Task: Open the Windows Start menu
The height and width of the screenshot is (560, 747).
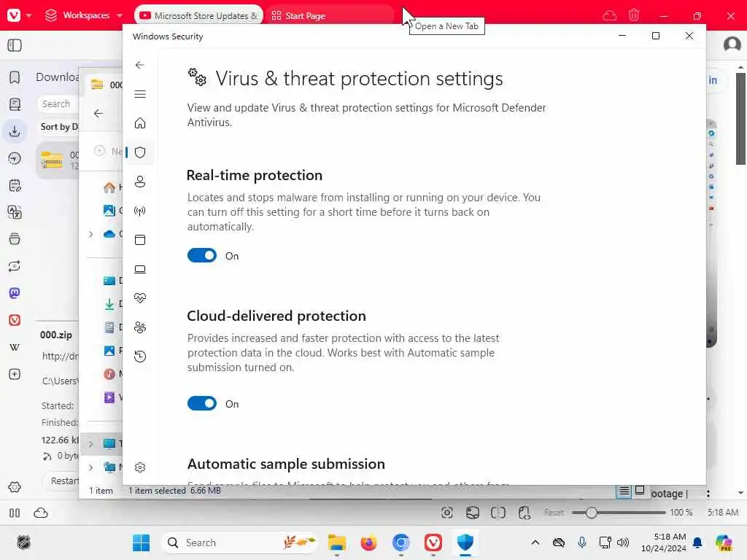Action: (x=141, y=542)
